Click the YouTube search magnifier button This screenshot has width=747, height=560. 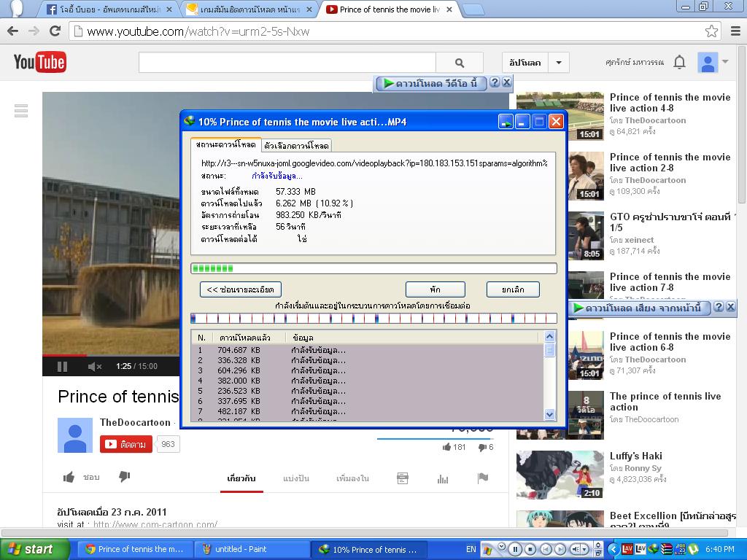tap(460, 63)
